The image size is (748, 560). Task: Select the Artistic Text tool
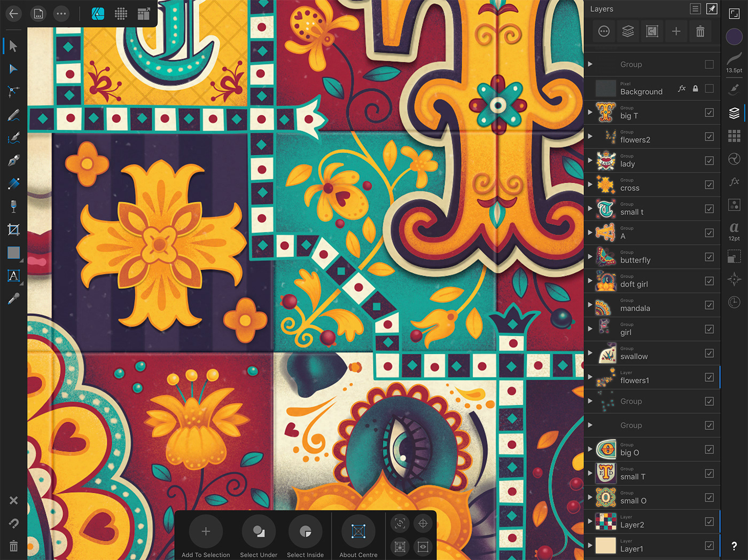[13, 275]
